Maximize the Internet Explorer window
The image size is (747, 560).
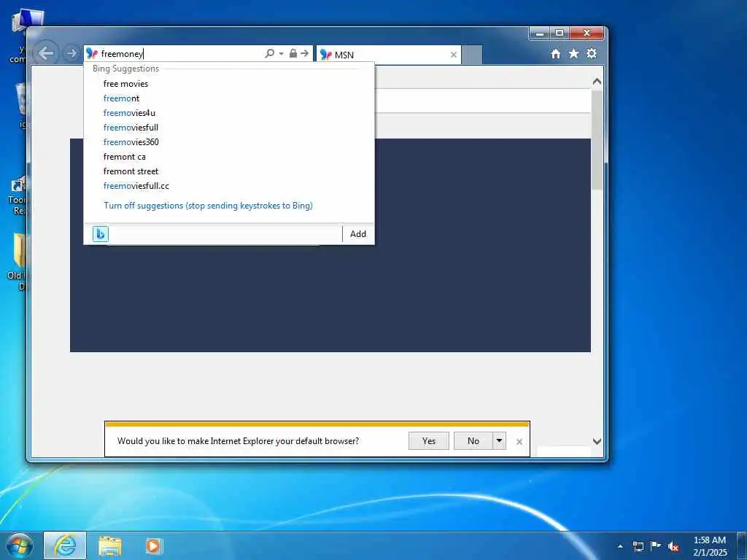point(560,34)
